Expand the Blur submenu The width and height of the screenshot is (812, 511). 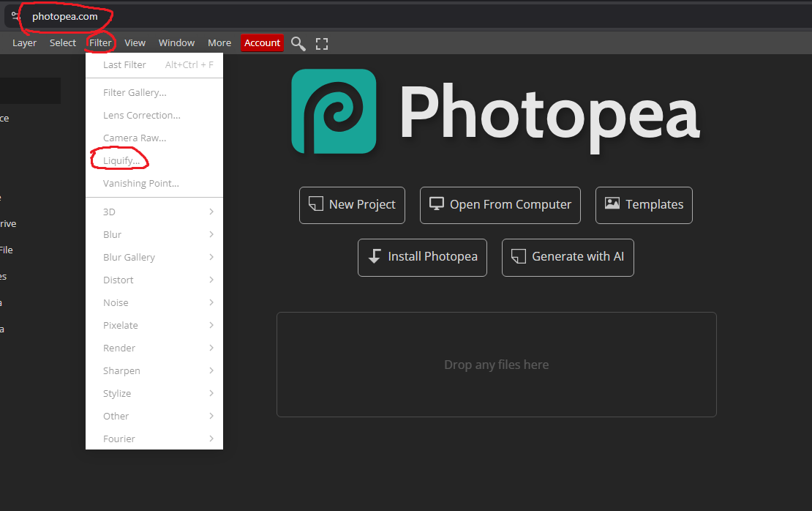(154, 235)
